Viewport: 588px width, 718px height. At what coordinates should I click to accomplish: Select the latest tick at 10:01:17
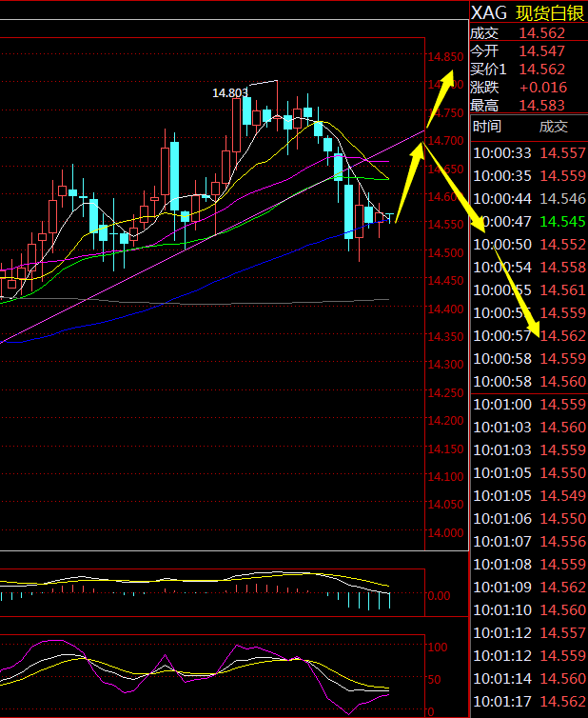pos(529,702)
